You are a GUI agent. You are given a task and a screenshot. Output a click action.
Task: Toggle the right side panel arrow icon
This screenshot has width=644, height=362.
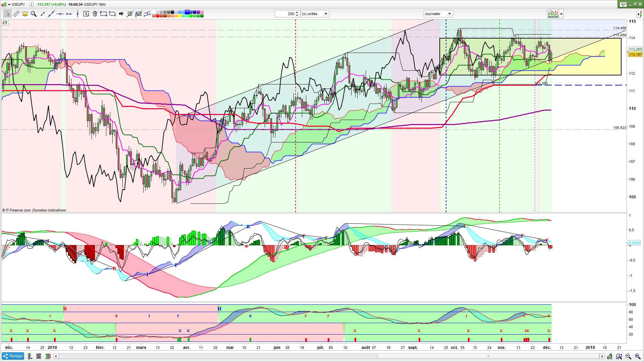click(x=640, y=14)
